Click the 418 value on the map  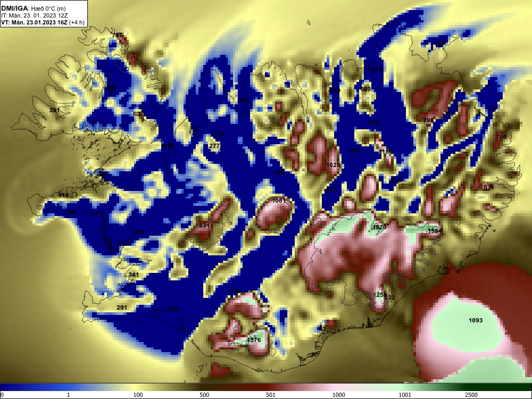(63, 195)
